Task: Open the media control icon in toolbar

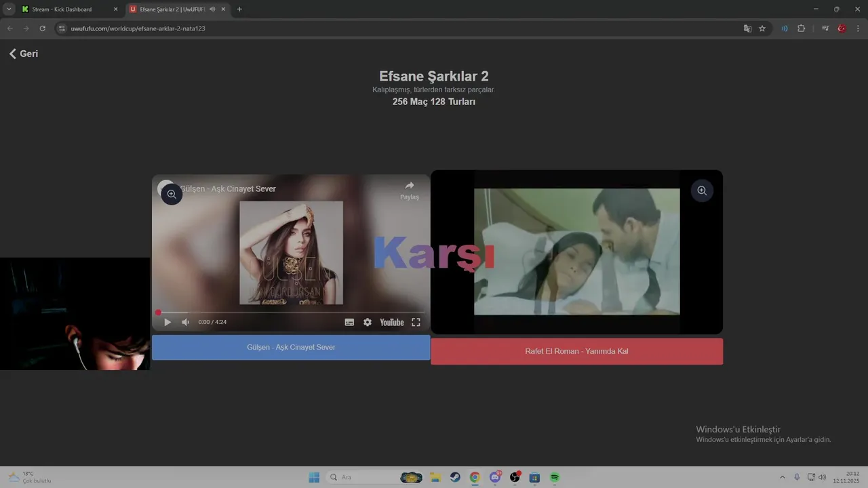Action: pyautogui.click(x=825, y=28)
